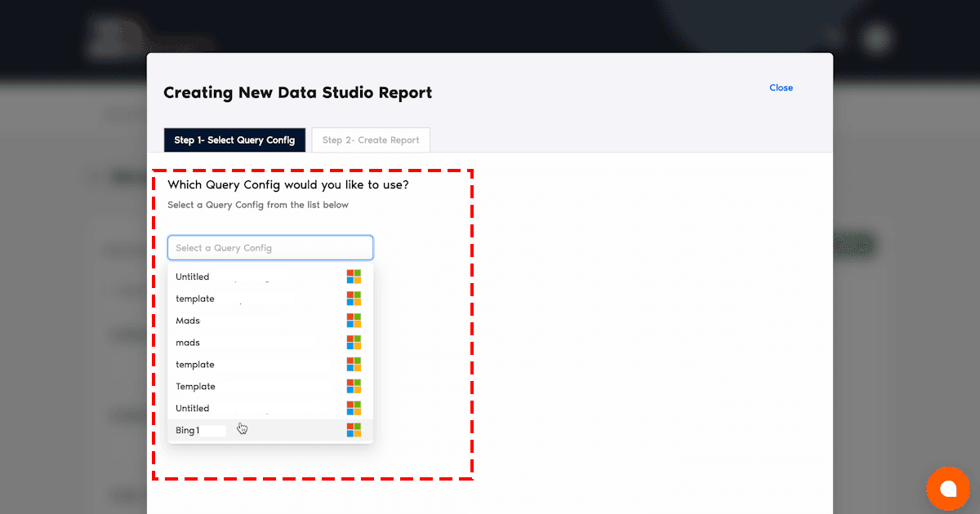Choose the first Untitled query config

[x=193, y=277]
